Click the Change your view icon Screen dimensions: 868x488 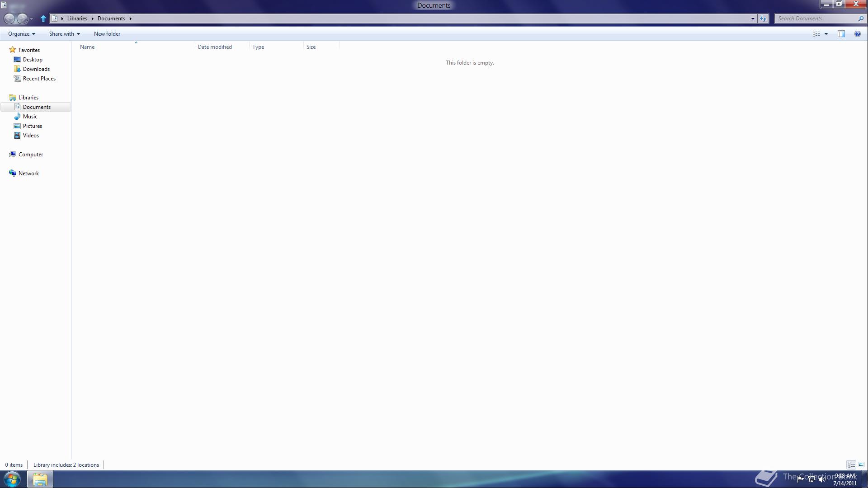click(x=816, y=34)
